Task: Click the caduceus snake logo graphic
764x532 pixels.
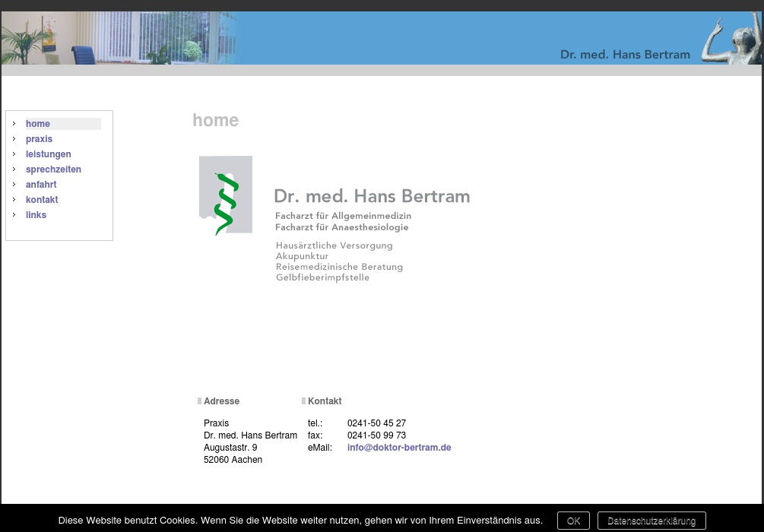Action: coord(225,195)
